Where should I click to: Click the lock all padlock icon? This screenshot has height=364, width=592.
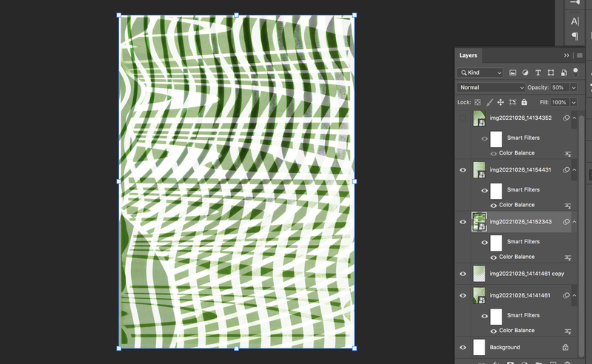click(x=524, y=102)
